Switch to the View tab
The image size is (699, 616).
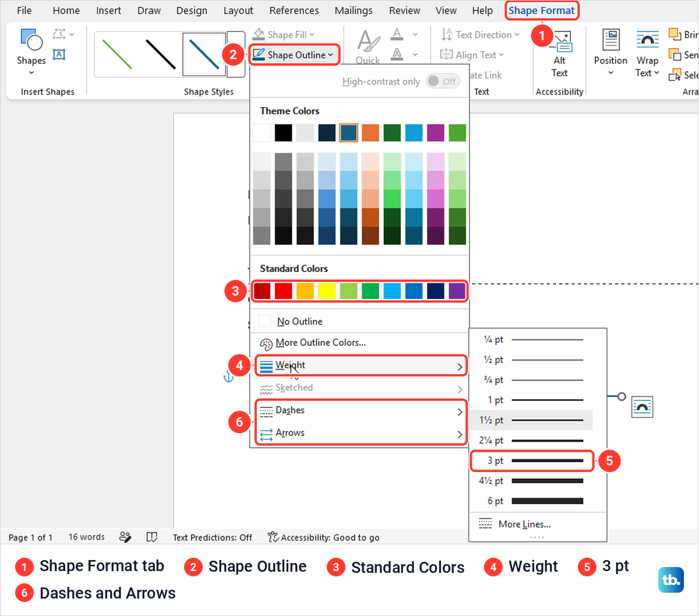[446, 10]
